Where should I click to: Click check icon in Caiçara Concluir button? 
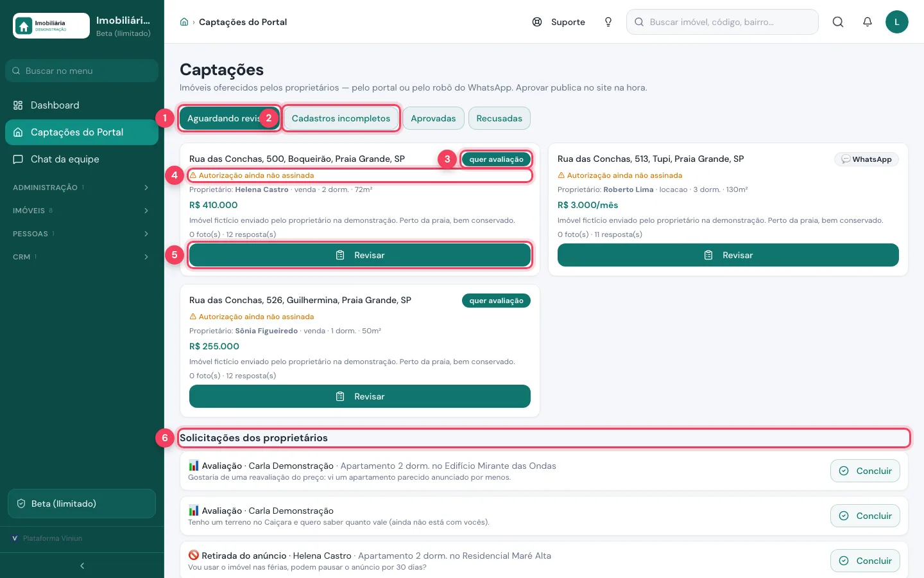(x=844, y=516)
